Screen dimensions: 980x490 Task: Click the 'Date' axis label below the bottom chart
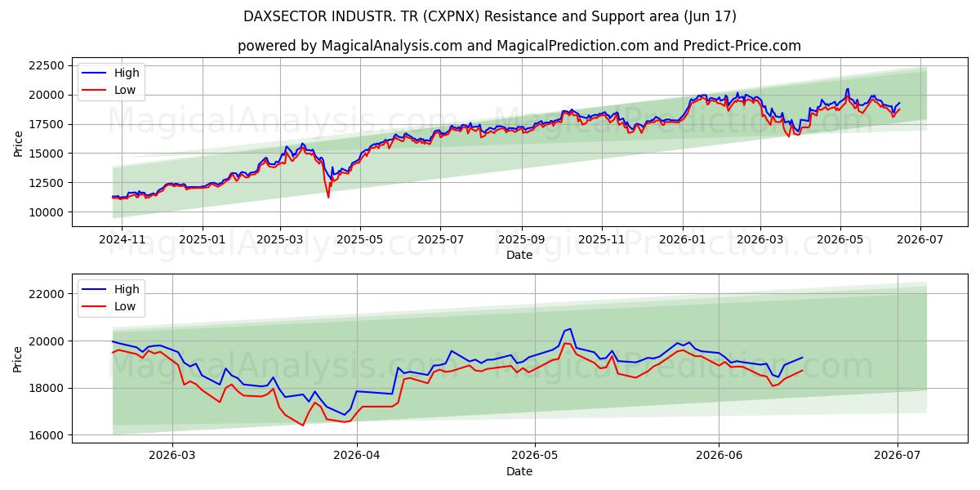click(519, 471)
